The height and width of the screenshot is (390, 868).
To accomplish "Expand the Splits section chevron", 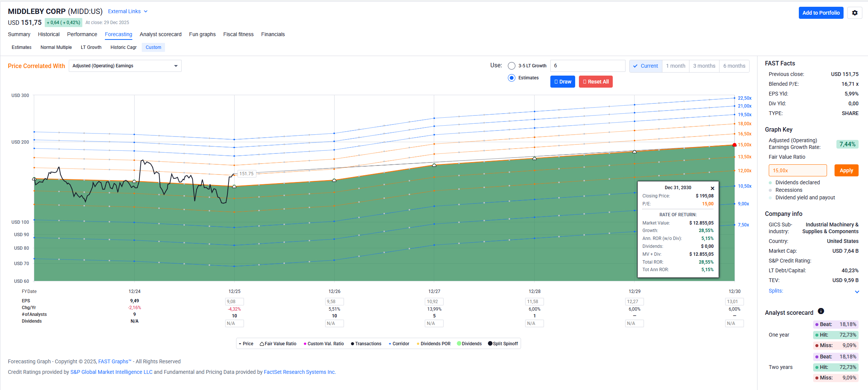I will tap(857, 292).
